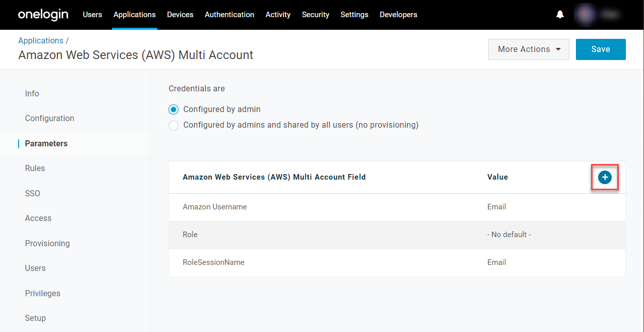Click the OneLogin logo
The image size is (644, 332).
click(x=43, y=15)
